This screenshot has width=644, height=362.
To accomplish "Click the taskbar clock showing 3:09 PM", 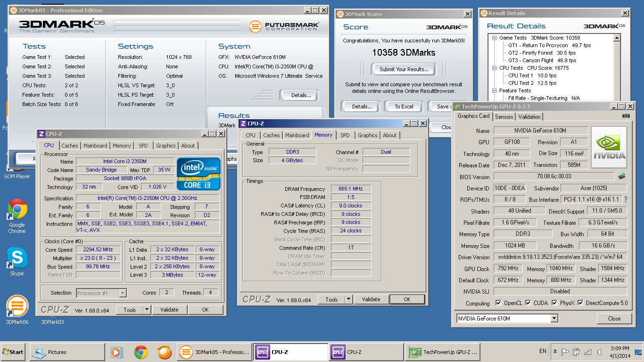I will pos(620,352).
